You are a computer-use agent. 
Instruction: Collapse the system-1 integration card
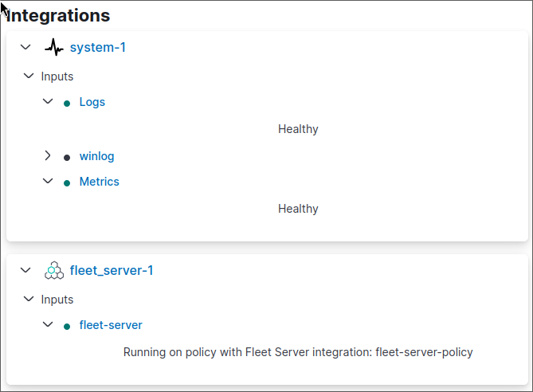click(25, 47)
